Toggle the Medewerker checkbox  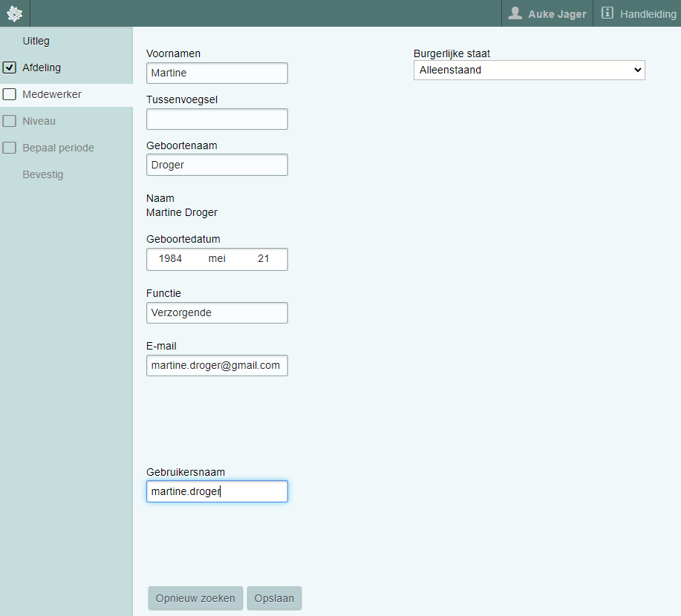click(x=10, y=94)
